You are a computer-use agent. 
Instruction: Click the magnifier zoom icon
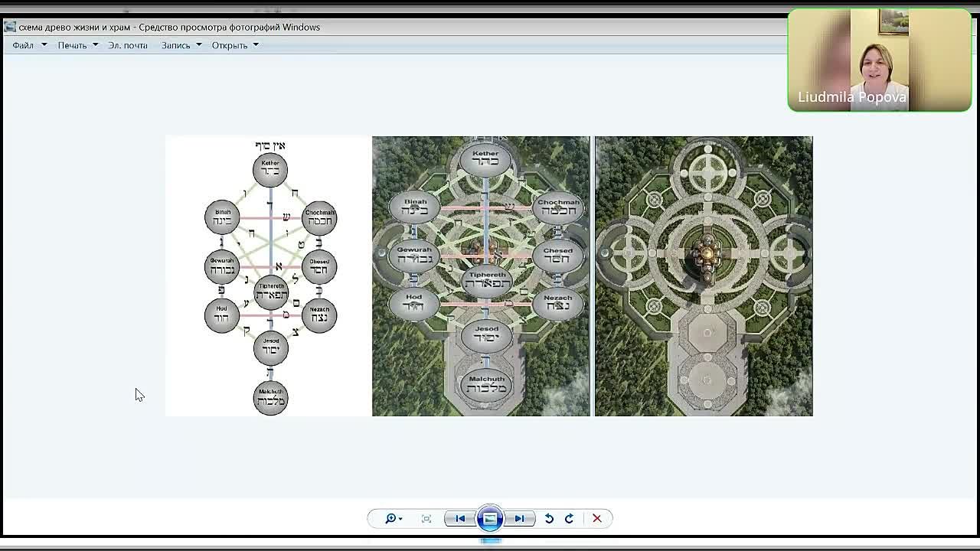(390, 518)
